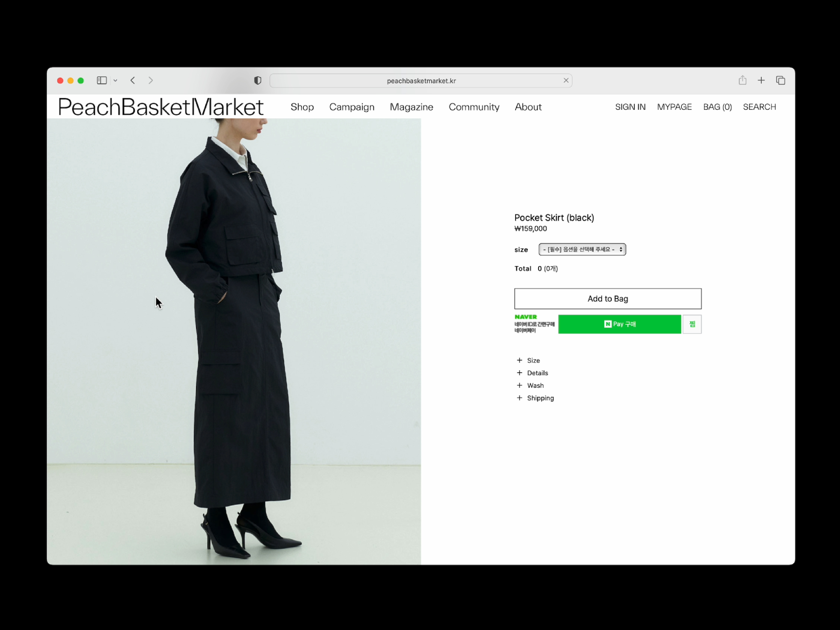840x630 pixels.
Task: Open the privacy report shield icon
Action: (258, 81)
